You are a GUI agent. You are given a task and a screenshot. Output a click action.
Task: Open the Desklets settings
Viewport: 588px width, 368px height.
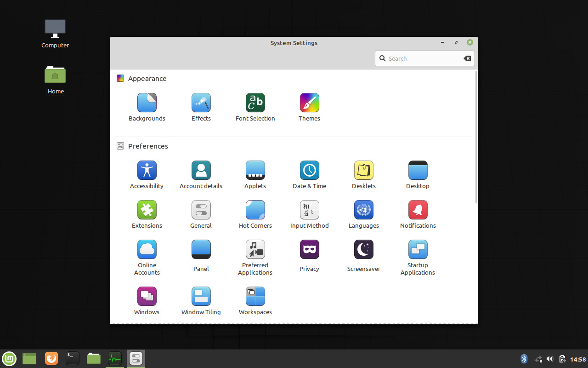tap(364, 175)
